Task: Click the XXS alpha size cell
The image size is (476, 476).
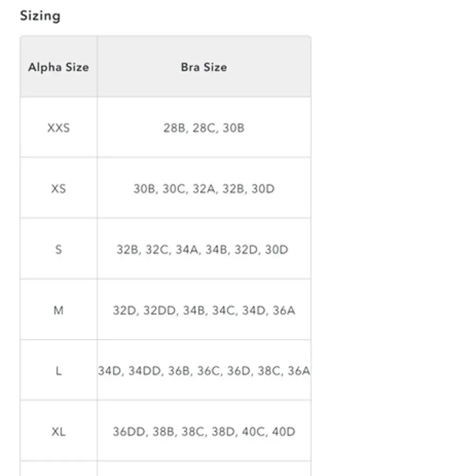Action: point(59,128)
